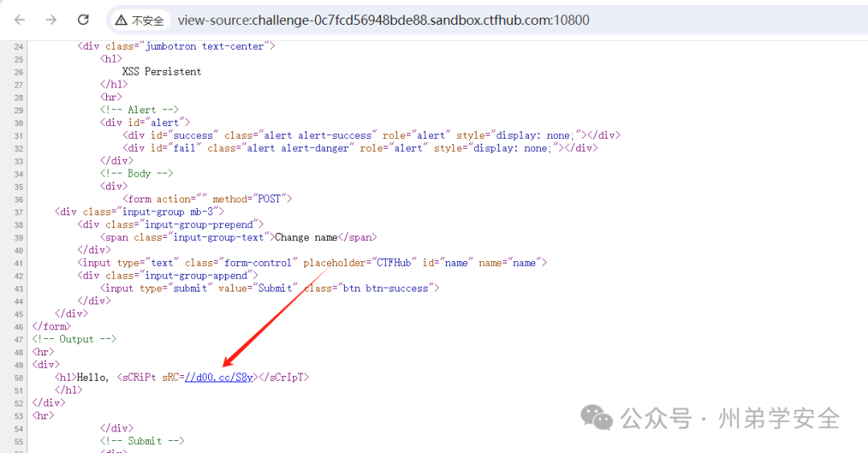Screen dimensions: 868x453
Task: Click the 'btn btn-success' class value
Action: click(x=385, y=288)
